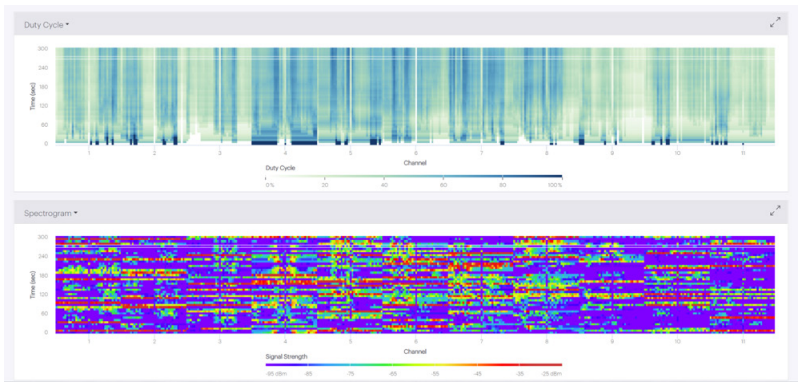Click the Duty Cycle heatmap plot area
Image resolution: width=802 pixels, height=386 pixels.
415,96
